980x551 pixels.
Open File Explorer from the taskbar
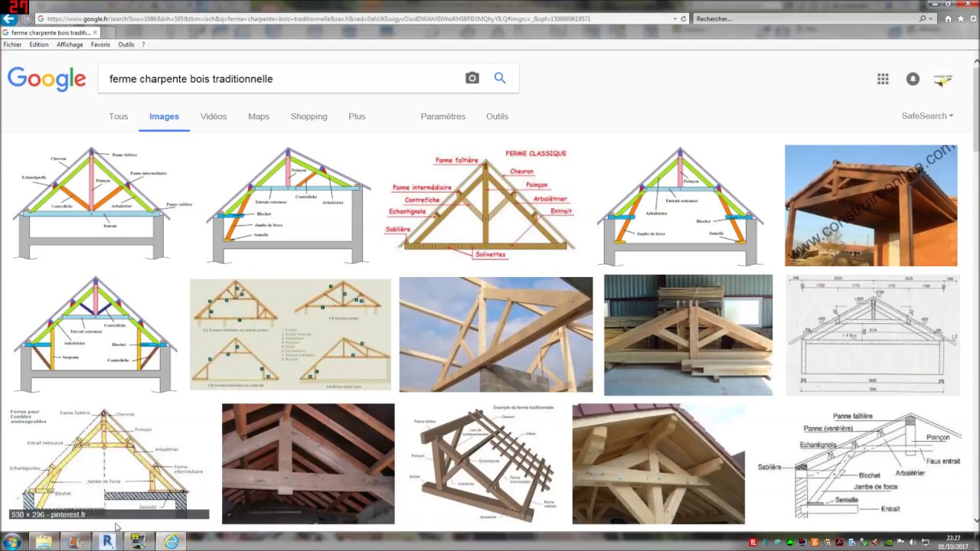(44, 542)
